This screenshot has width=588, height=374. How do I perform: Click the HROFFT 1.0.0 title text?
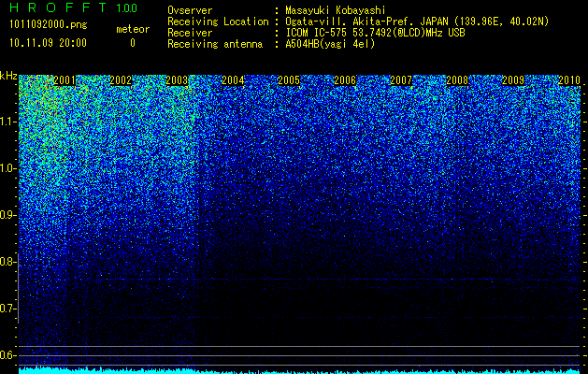tap(74, 7)
